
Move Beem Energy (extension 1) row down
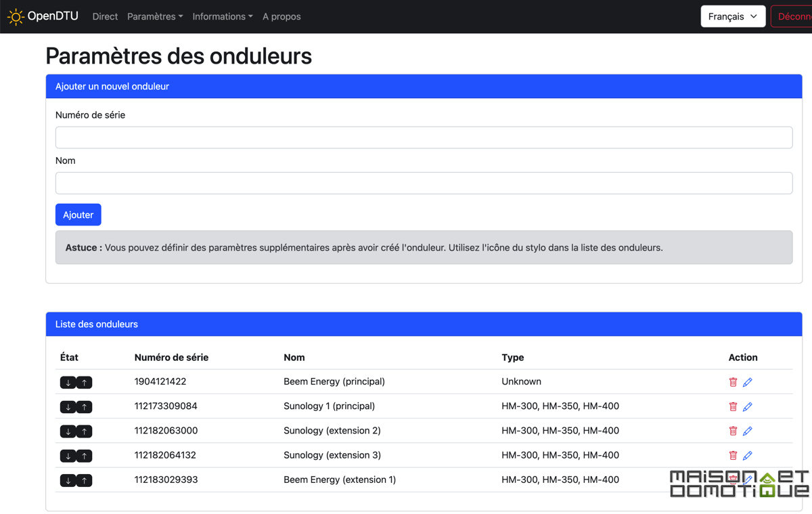(x=68, y=480)
